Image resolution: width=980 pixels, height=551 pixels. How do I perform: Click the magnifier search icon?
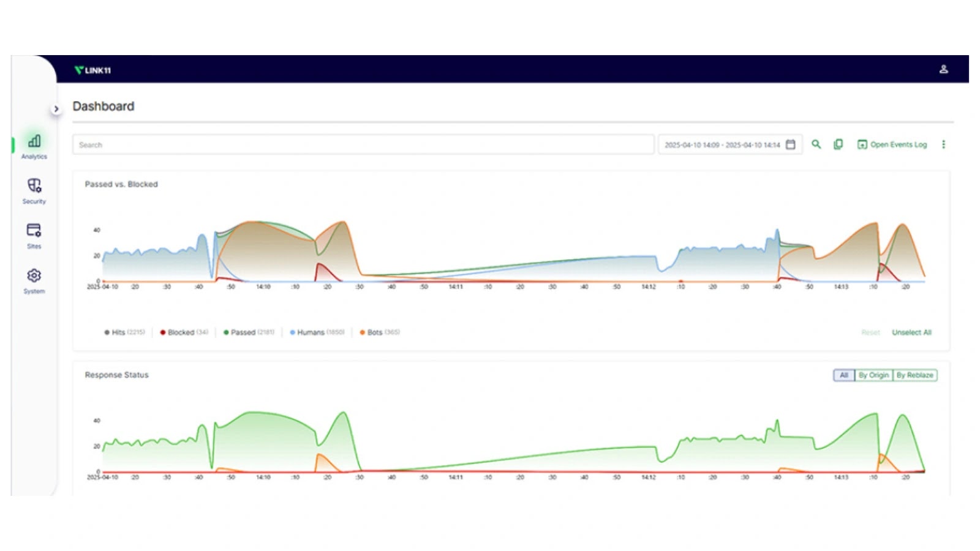tap(816, 144)
